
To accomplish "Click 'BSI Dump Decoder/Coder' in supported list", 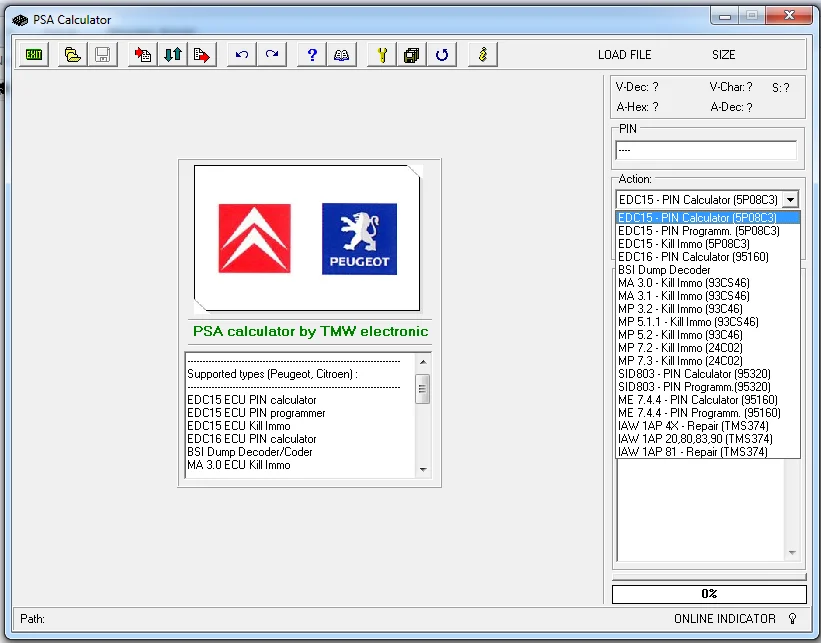I will 250,452.
